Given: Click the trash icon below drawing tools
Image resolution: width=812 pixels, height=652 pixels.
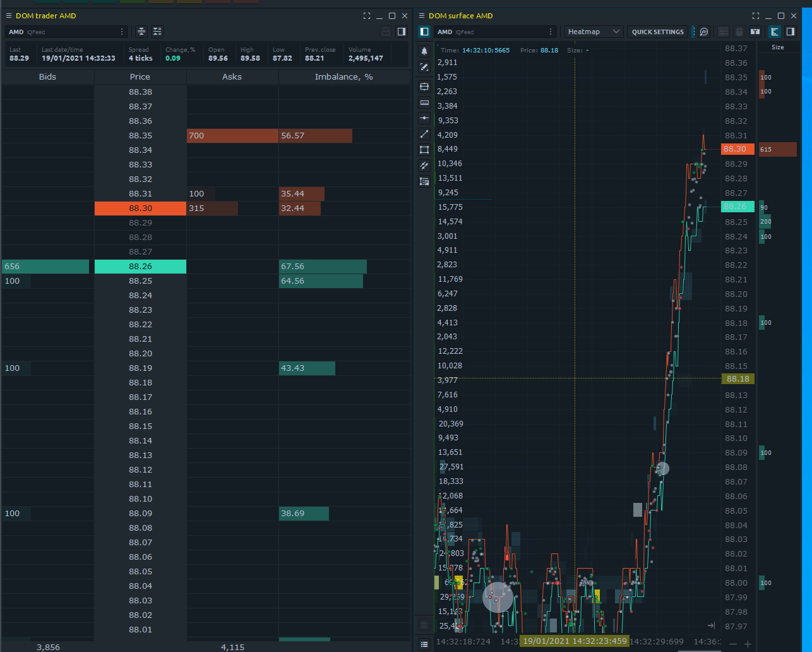Looking at the screenshot, I should (x=424, y=625).
